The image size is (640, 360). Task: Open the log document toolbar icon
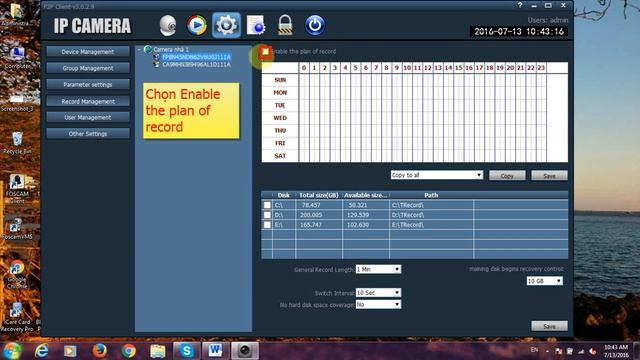click(256, 25)
